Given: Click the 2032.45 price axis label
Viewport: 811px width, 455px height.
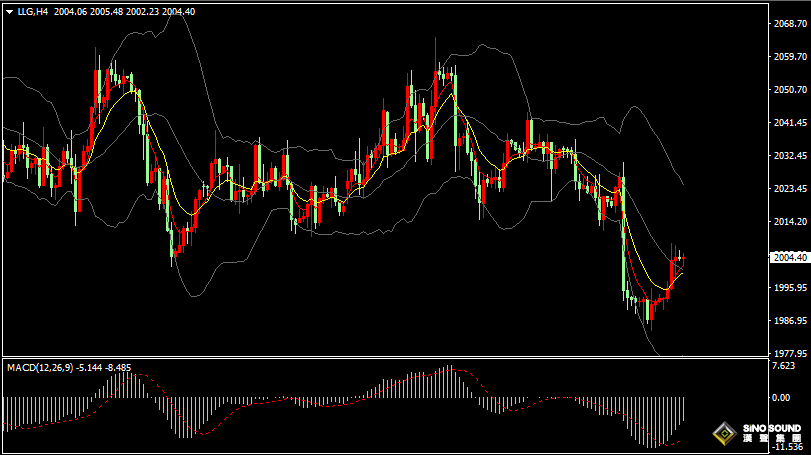Looking at the screenshot, I should pos(790,156).
